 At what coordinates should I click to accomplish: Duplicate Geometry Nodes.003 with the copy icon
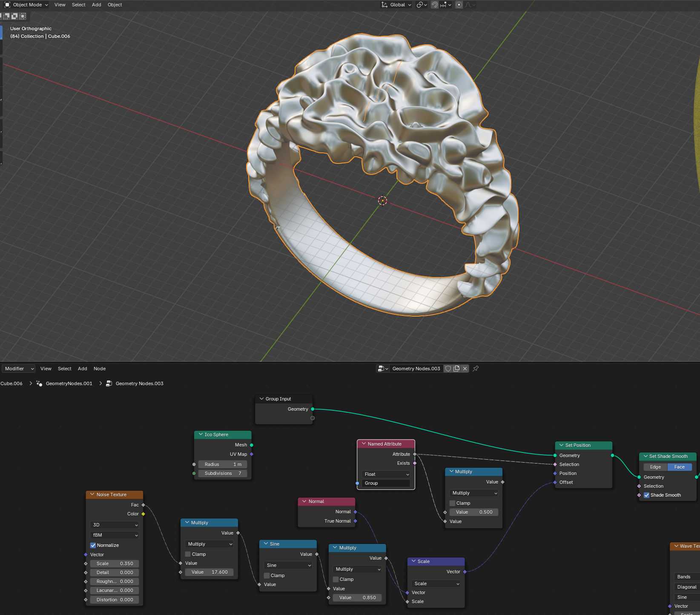coord(456,369)
